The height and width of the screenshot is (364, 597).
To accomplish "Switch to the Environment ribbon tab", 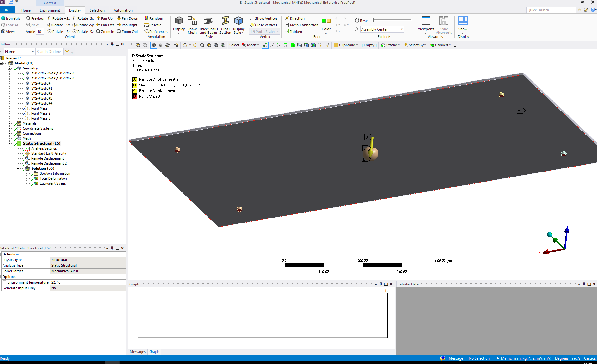I will pyautogui.click(x=50, y=10).
